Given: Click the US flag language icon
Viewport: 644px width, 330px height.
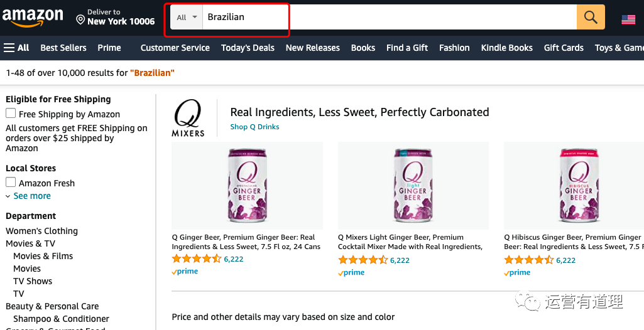Looking at the screenshot, I should 628,19.
